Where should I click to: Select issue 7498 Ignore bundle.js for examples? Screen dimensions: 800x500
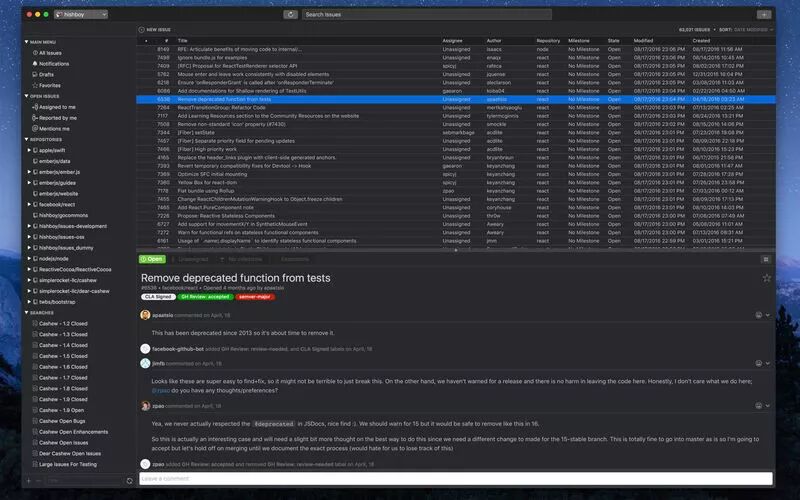pos(456,58)
